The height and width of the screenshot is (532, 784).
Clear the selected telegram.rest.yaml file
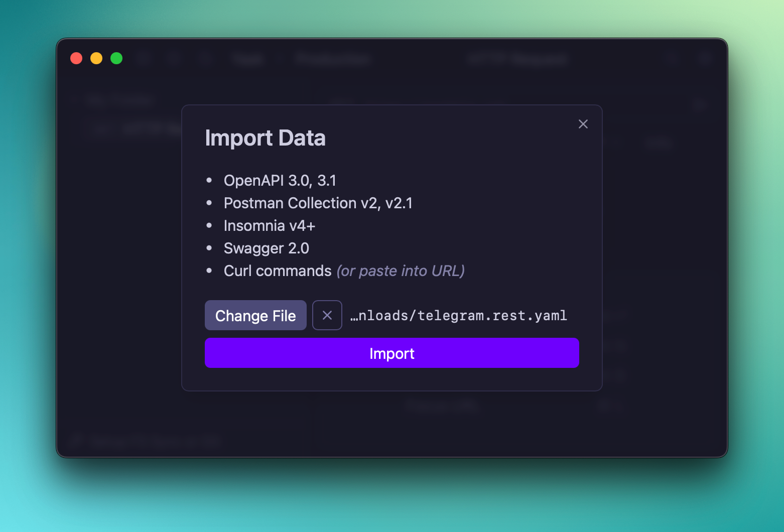pos(327,315)
